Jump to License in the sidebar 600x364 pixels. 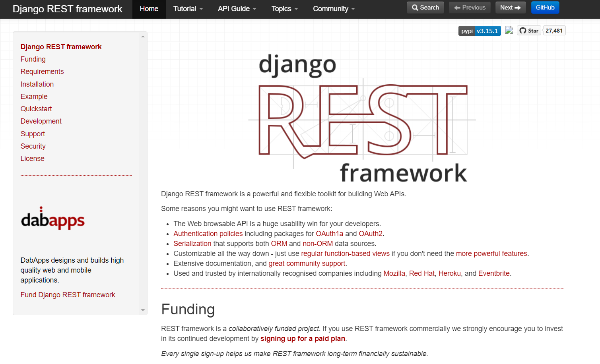pyautogui.click(x=33, y=159)
